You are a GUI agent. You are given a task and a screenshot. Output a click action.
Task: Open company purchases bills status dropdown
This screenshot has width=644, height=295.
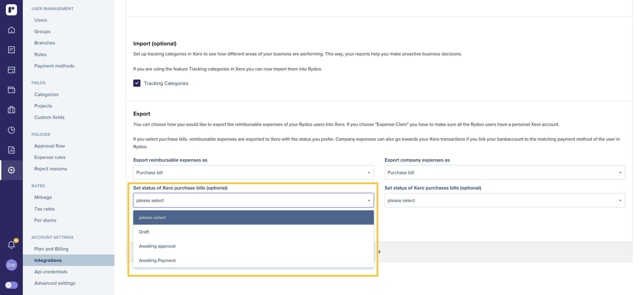coord(505,200)
